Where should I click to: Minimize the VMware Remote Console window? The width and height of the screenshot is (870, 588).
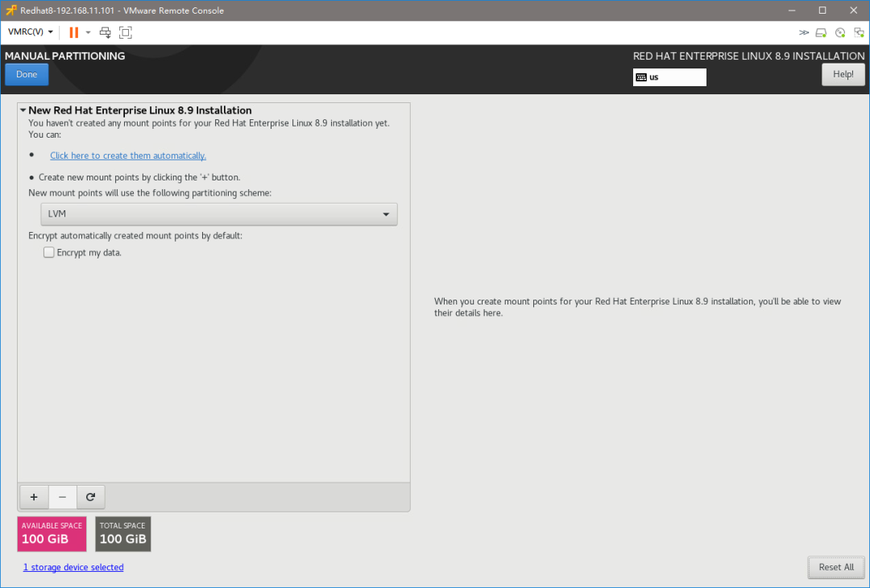[x=792, y=10]
